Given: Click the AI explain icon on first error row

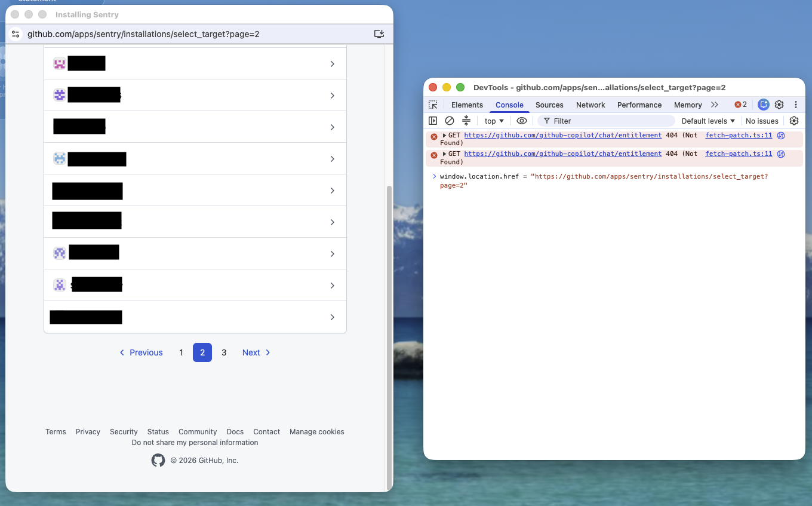Looking at the screenshot, I should [781, 136].
